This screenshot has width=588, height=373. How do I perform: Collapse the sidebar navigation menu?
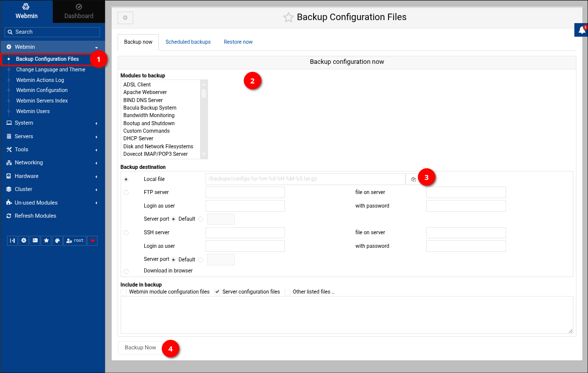pos(13,241)
